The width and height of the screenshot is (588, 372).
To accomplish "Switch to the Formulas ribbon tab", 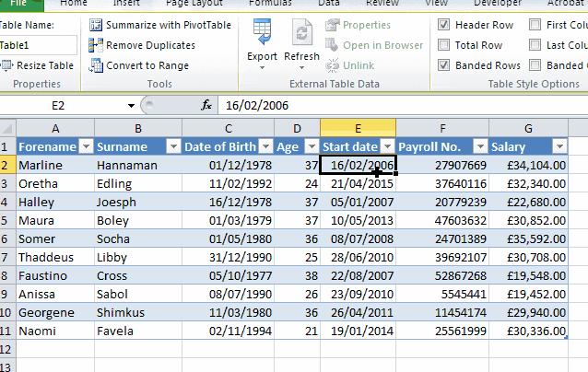I will pyautogui.click(x=270, y=4).
